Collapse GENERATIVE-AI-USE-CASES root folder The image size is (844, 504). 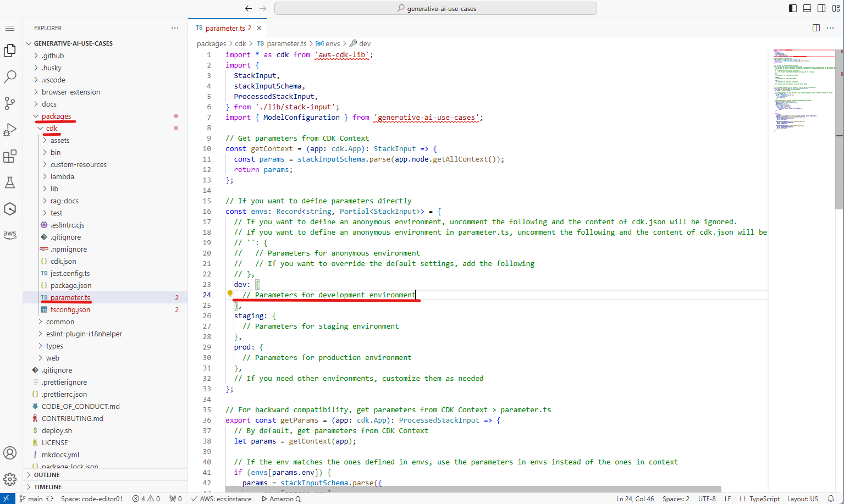(x=106, y=43)
